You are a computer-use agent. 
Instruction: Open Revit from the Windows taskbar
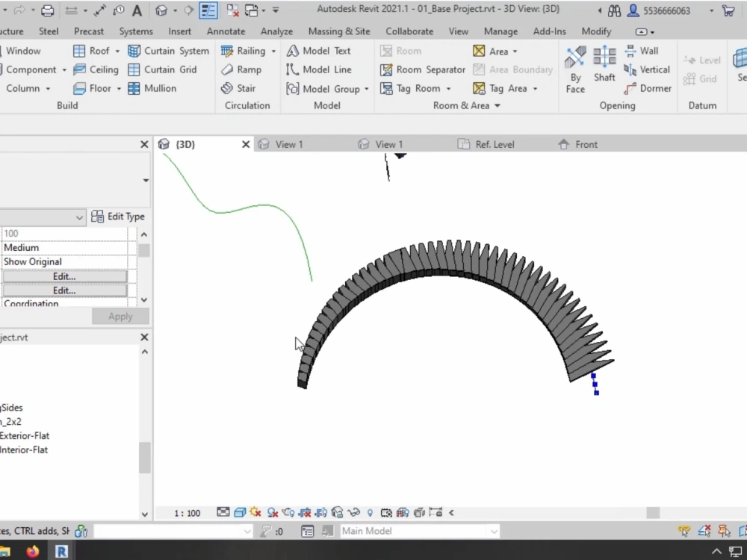click(x=61, y=552)
